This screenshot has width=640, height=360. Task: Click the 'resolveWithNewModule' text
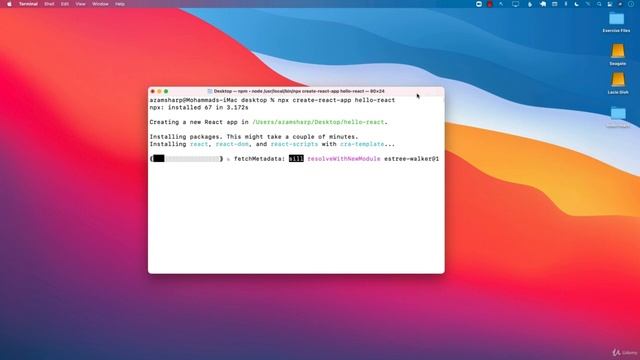coord(344,159)
